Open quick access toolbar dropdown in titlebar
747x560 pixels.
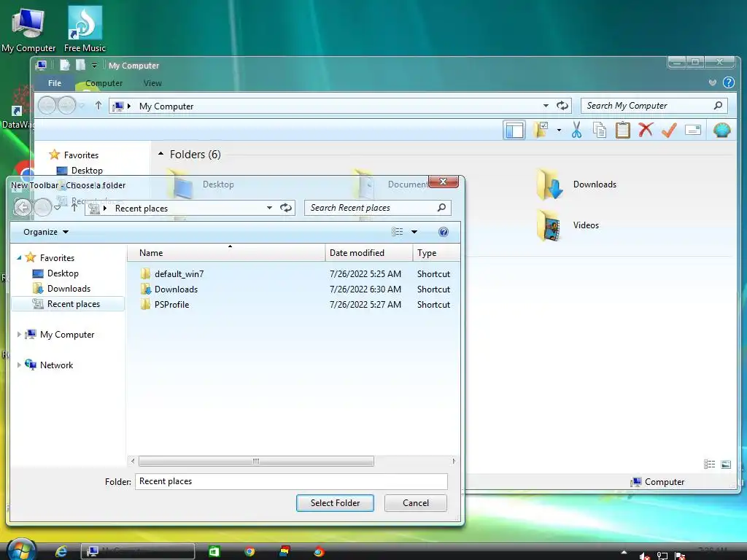tap(94, 65)
